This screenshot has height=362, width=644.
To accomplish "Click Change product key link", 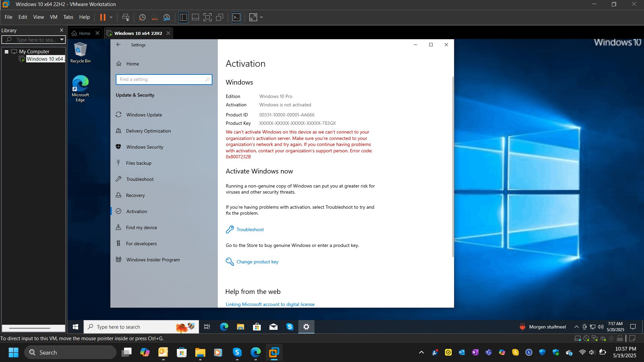I will 257,262.
